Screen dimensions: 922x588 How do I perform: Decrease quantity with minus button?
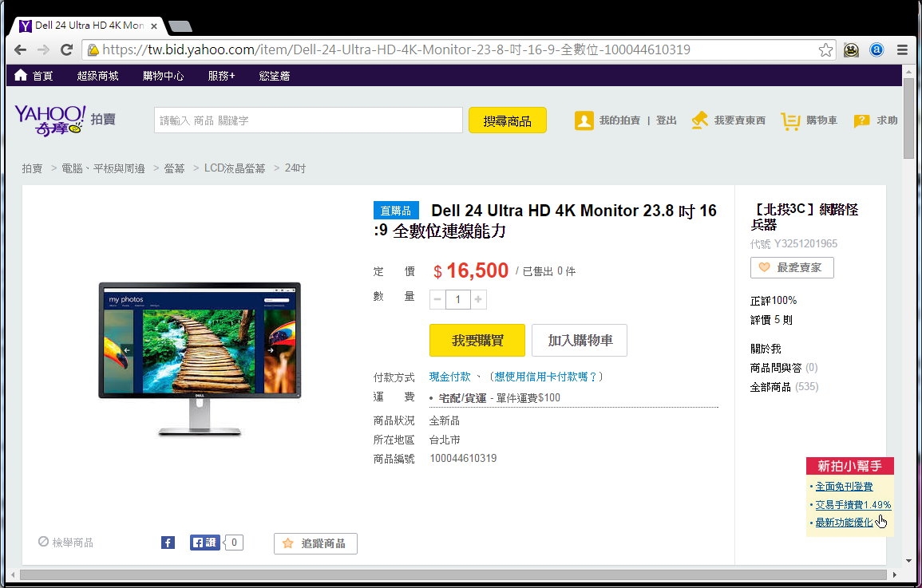pyautogui.click(x=437, y=299)
